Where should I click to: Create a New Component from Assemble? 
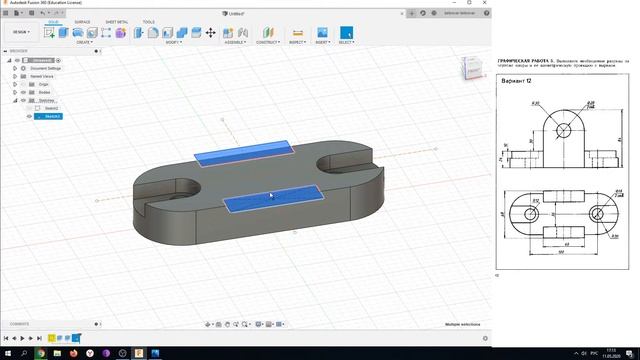[x=228, y=33]
